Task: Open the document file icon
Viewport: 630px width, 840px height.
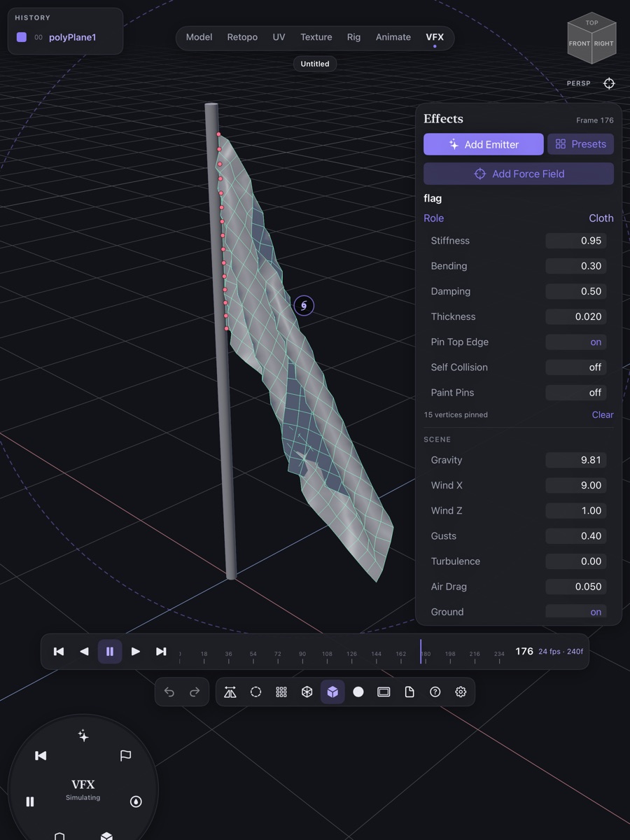Action: [409, 692]
